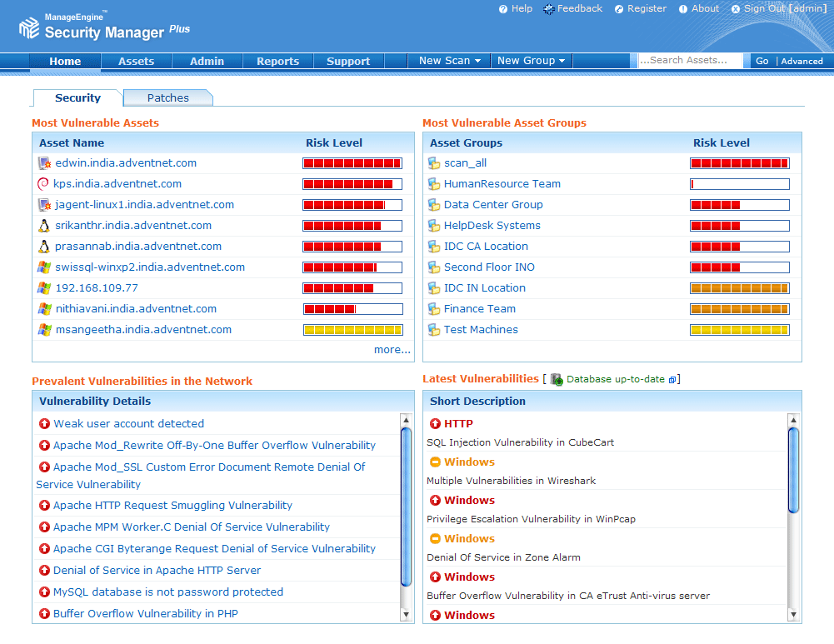
Task: Open Apache MPM Worker.C Denial Of Service link
Action: pos(192,527)
